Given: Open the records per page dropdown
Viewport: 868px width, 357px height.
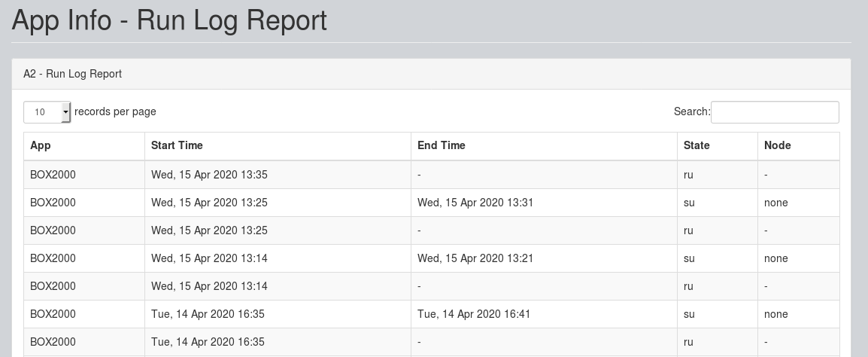Looking at the screenshot, I should click(47, 112).
